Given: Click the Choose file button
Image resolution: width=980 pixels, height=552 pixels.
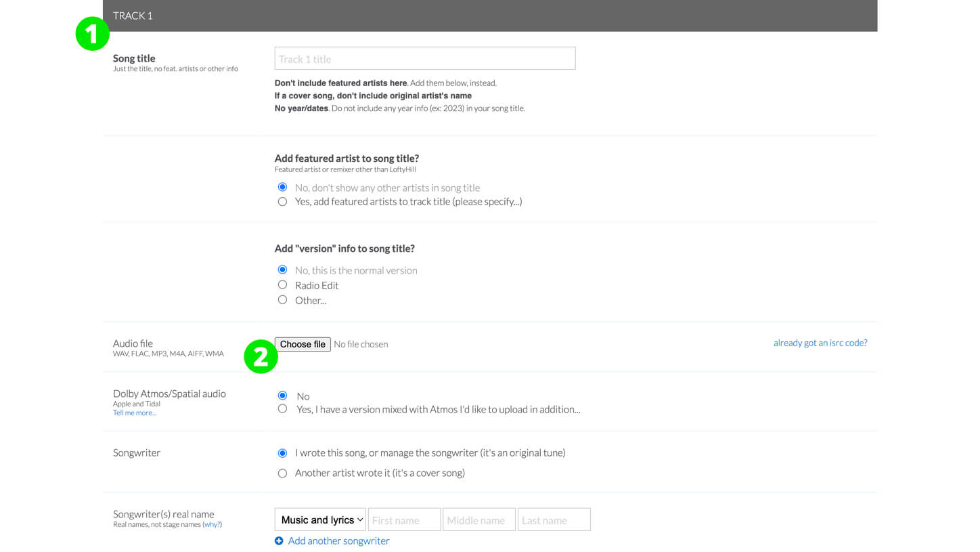Looking at the screenshot, I should tap(303, 344).
